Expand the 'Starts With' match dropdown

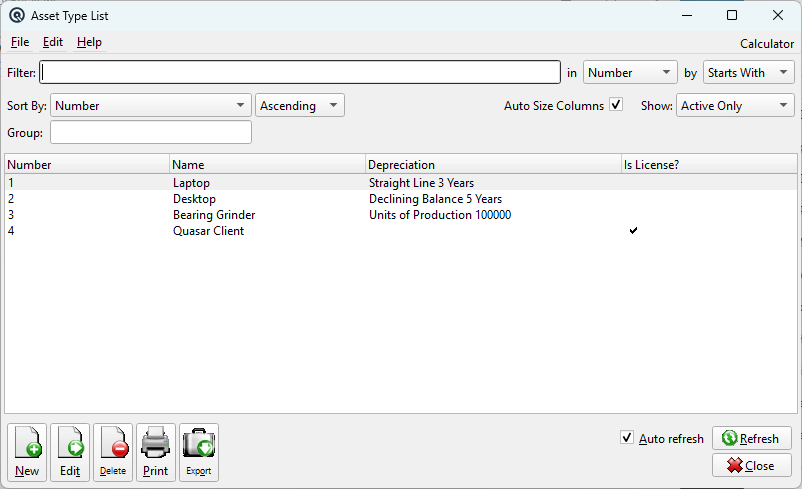[x=749, y=73]
